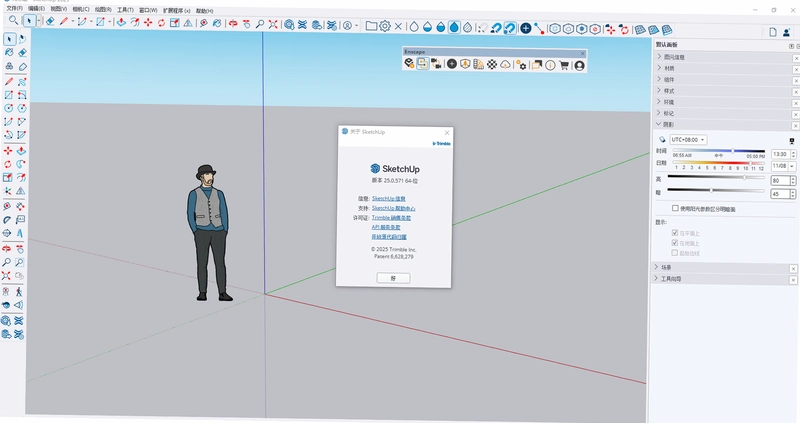Toggle 使用阳光参数区分明暗面 checkbox
Screen dimensions: 800x423
676,208
